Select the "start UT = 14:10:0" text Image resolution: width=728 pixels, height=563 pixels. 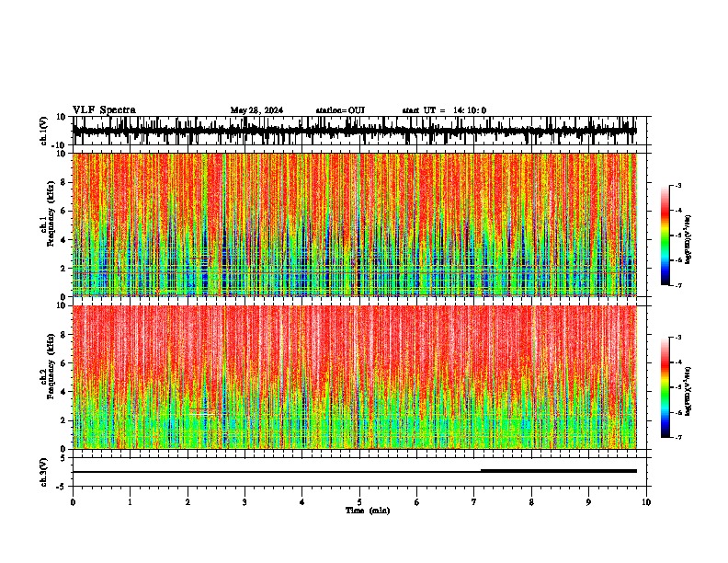click(444, 110)
